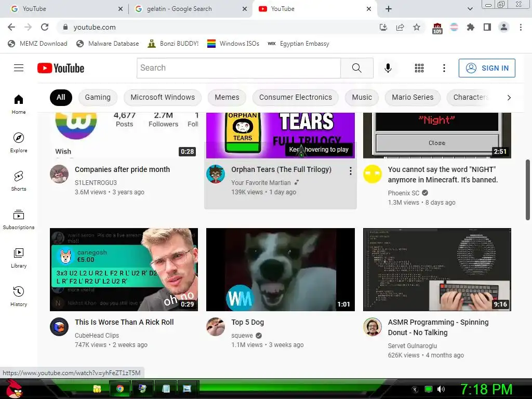Open Your Favorite Martian channel link
This screenshot has width=532, height=399.
(261, 182)
